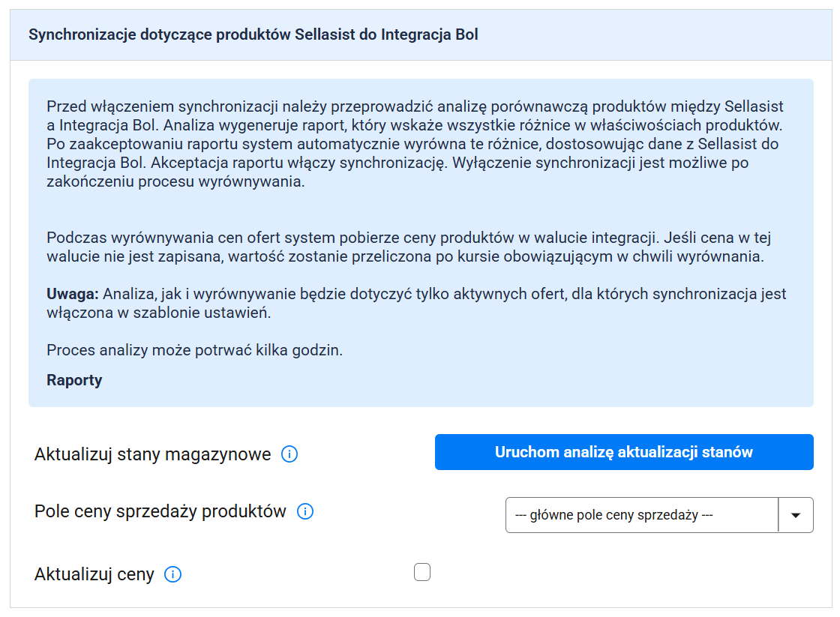Click 'Proces analizy może potrwać kilka godzin'
The image size is (840, 617).
194,350
